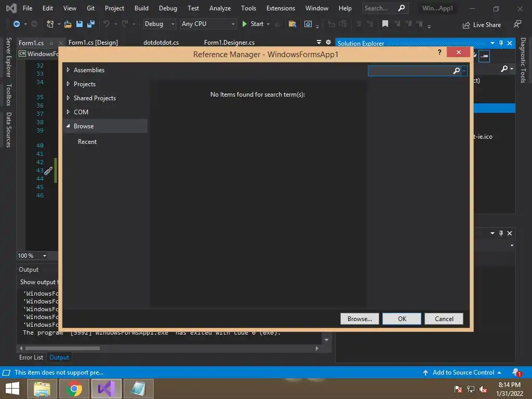This screenshot has height=399, width=532.
Task: Click the Browse... button
Action: (x=360, y=318)
